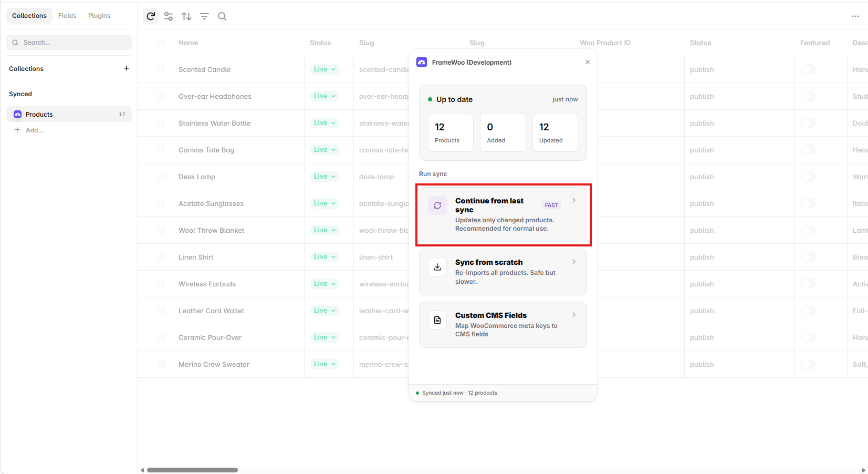Screen dimensions: 868x474
Task: Click the Sync from scratch download icon
Action: (437, 267)
